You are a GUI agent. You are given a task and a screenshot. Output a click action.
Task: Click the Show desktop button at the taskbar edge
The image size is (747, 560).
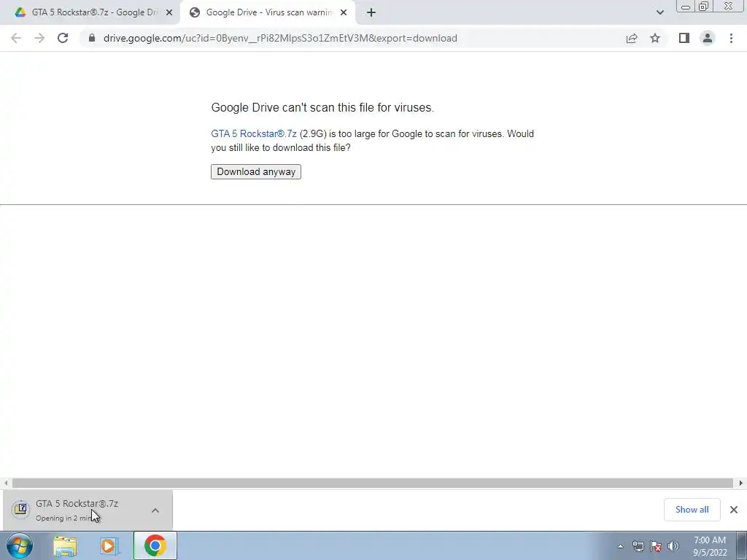coord(742,545)
